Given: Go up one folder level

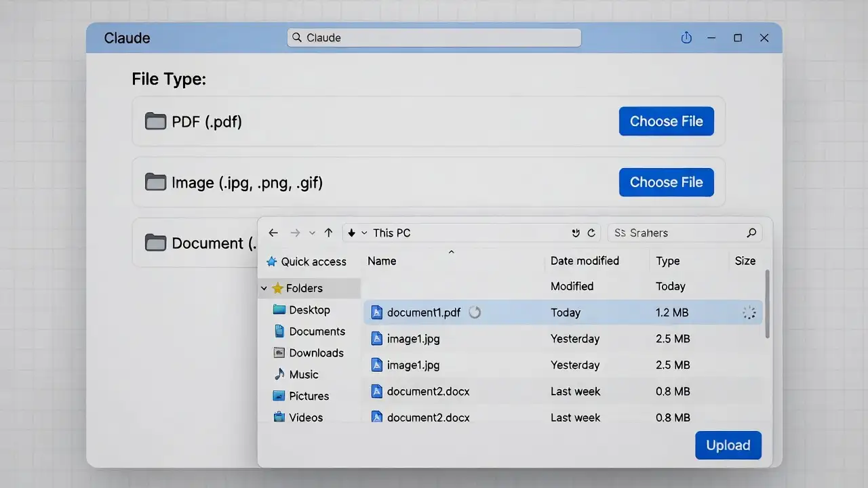Looking at the screenshot, I should 328,233.
